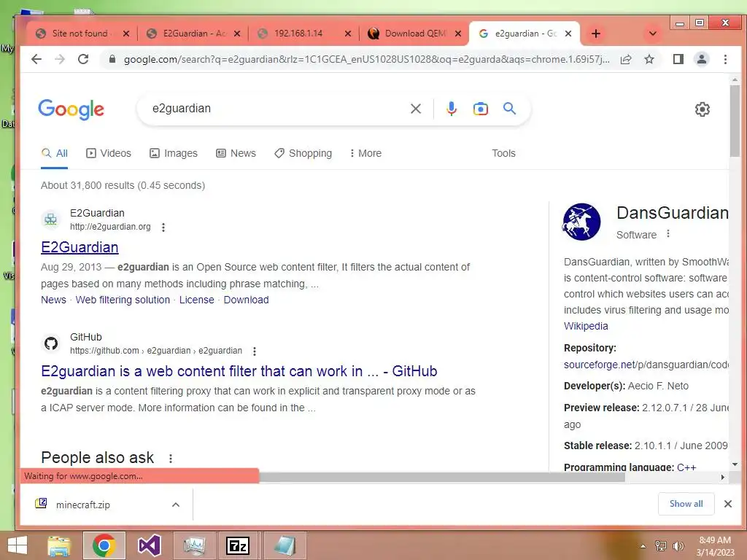Open Visual Studio from taskbar
Screen dimensions: 747x560
click(149, 545)
